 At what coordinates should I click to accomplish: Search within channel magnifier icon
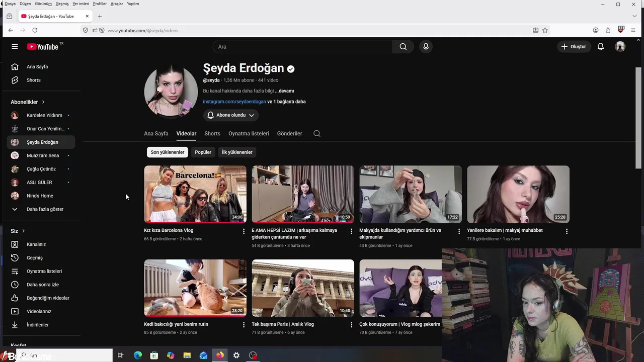[316, 134]
